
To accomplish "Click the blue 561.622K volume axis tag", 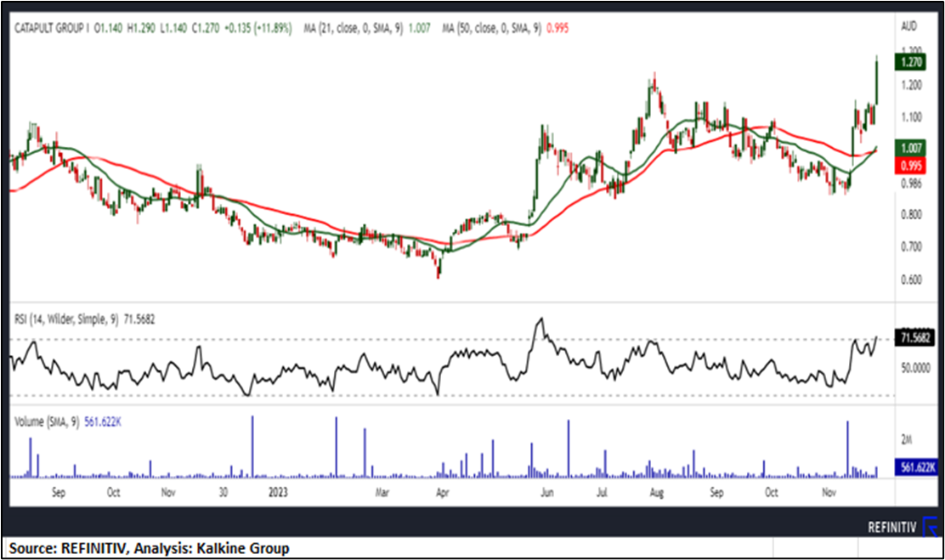I will pyautogui.click(x=916, y=467).
